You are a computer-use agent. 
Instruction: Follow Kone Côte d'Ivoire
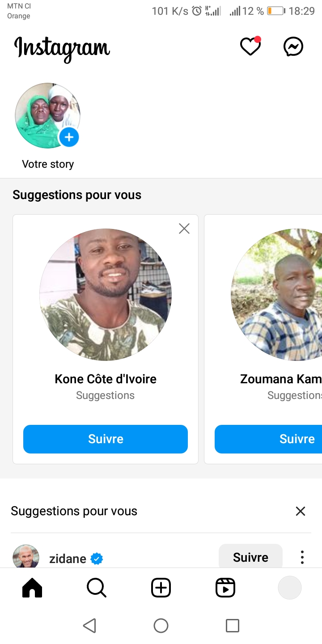coord(106,439)
